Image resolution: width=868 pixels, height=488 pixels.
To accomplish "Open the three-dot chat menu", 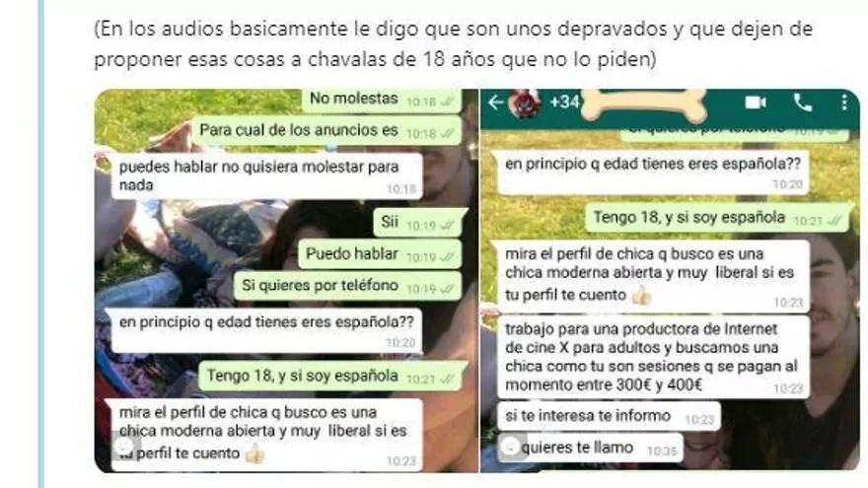I will 844,103.
